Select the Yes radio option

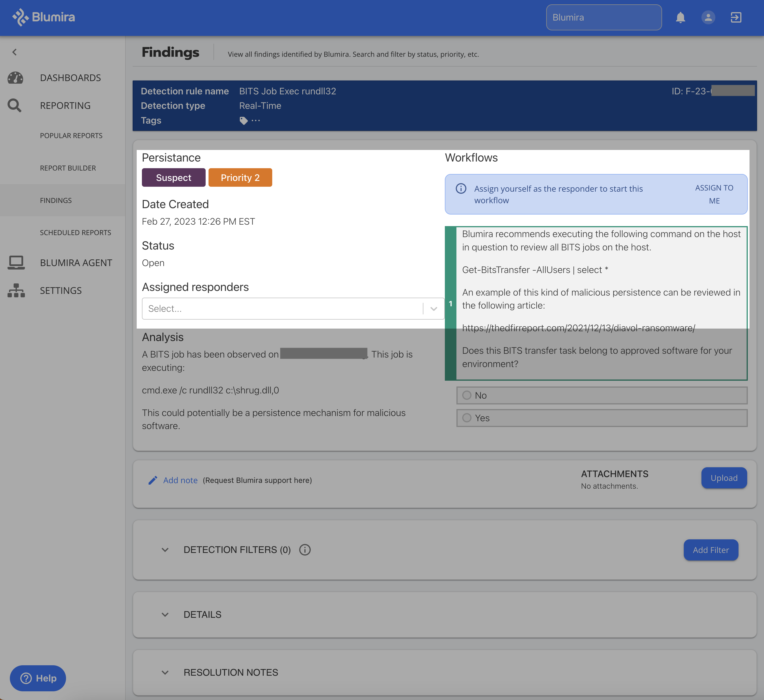(x=467, y=418)
